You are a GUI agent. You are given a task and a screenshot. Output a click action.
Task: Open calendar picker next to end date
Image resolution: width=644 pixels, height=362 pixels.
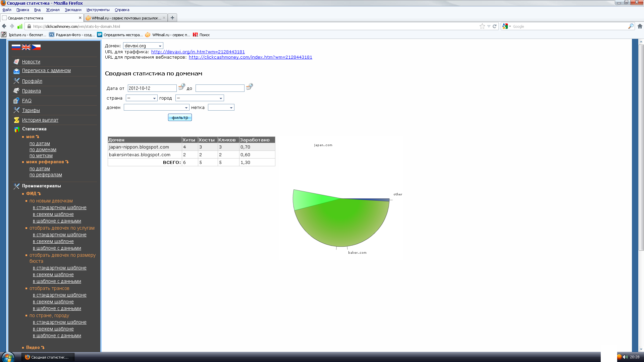click(249, 87)
